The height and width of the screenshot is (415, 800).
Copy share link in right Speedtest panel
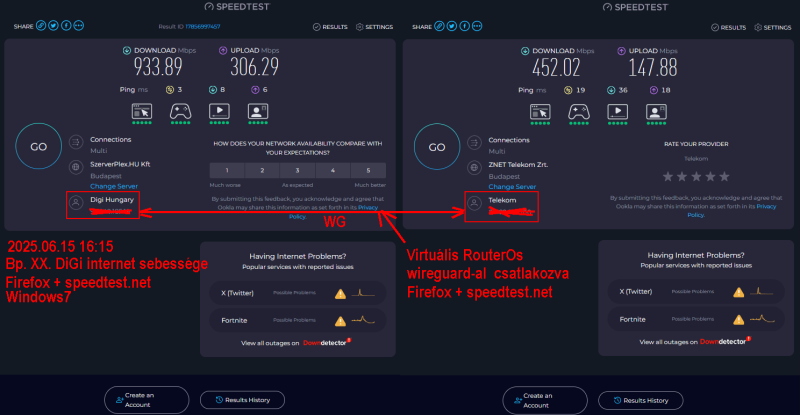(439, 26)
